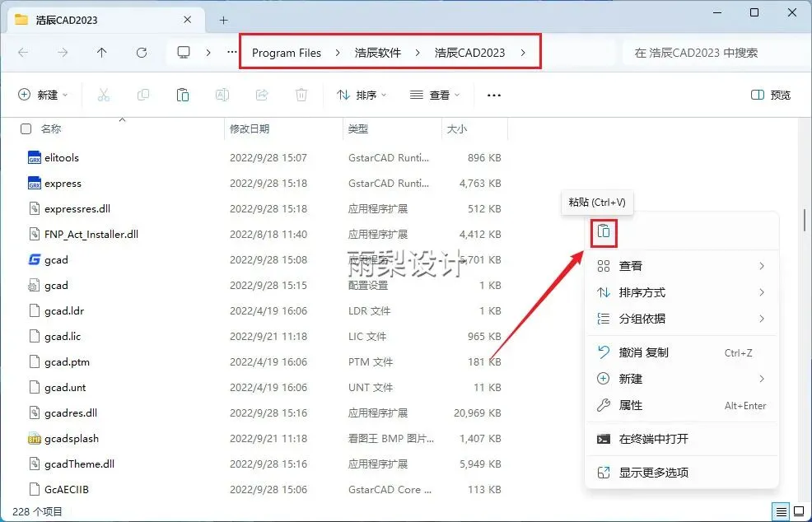Viewport: 812px width, 522px height.
Task: Go up one folder level
Action: point(101,53)
